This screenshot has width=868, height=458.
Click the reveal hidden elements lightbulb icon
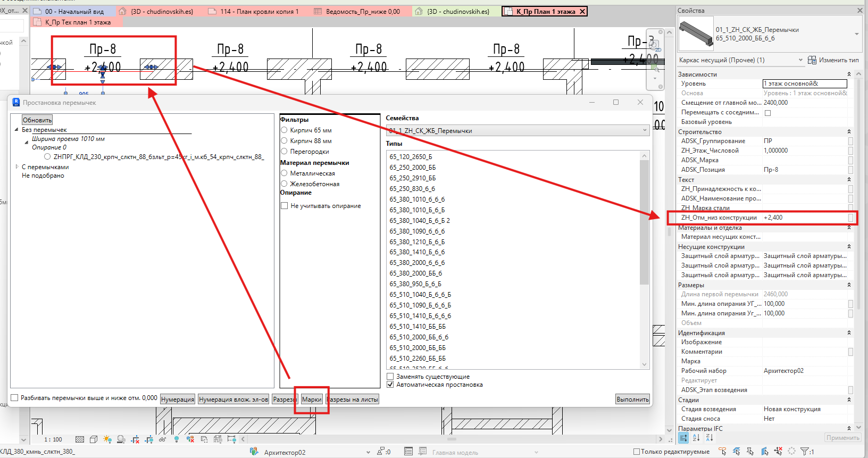click(177, 439)
